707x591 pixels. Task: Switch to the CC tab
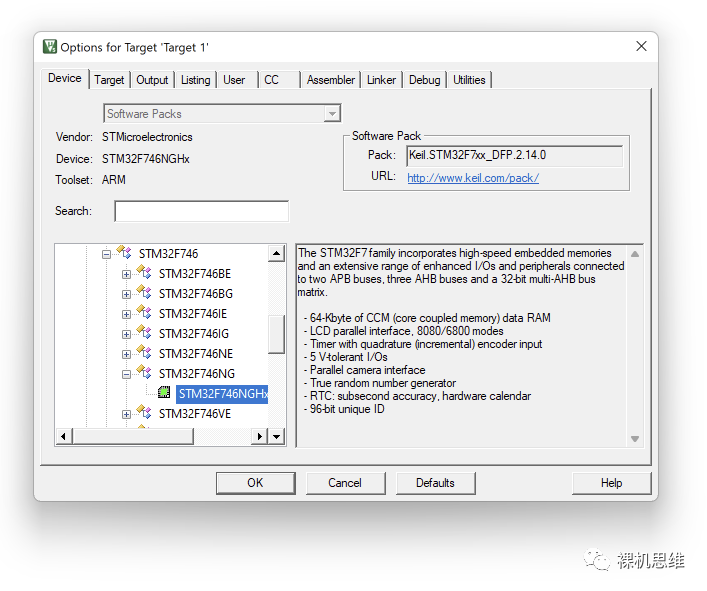click(271, 80)
